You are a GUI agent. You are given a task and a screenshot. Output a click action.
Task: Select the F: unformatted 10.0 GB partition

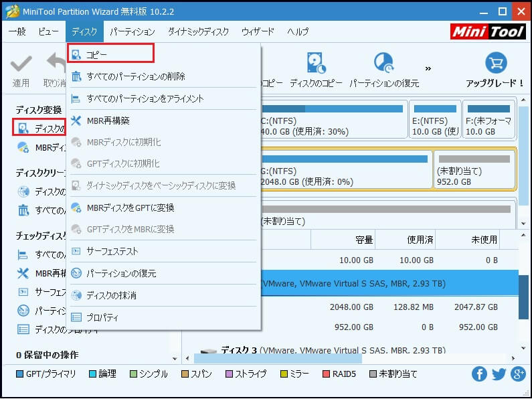point(489,118)
